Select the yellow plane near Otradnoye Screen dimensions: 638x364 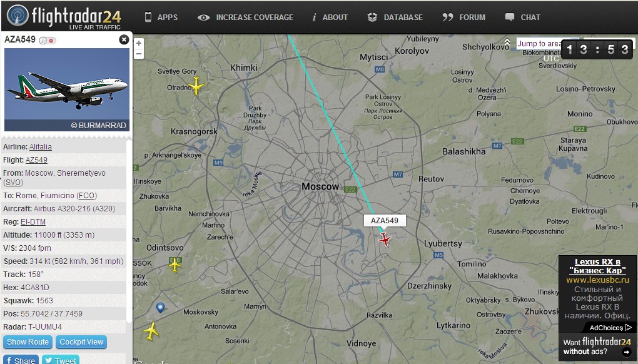pos(196,86)
